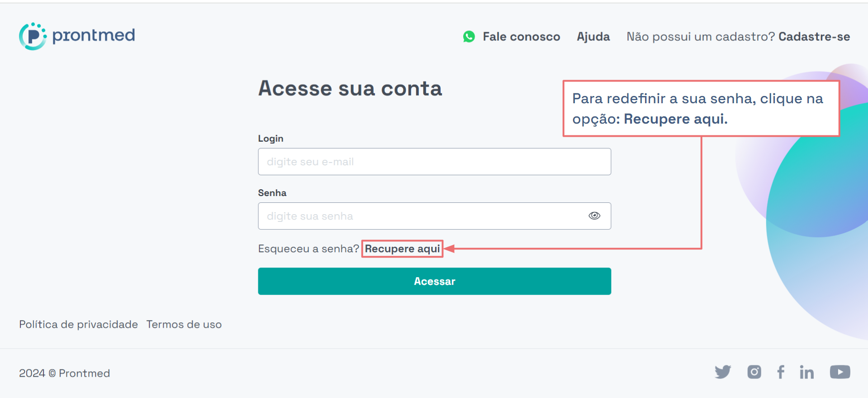Open Termos de uso
The image size is (868, 398).
pos(184,325)
